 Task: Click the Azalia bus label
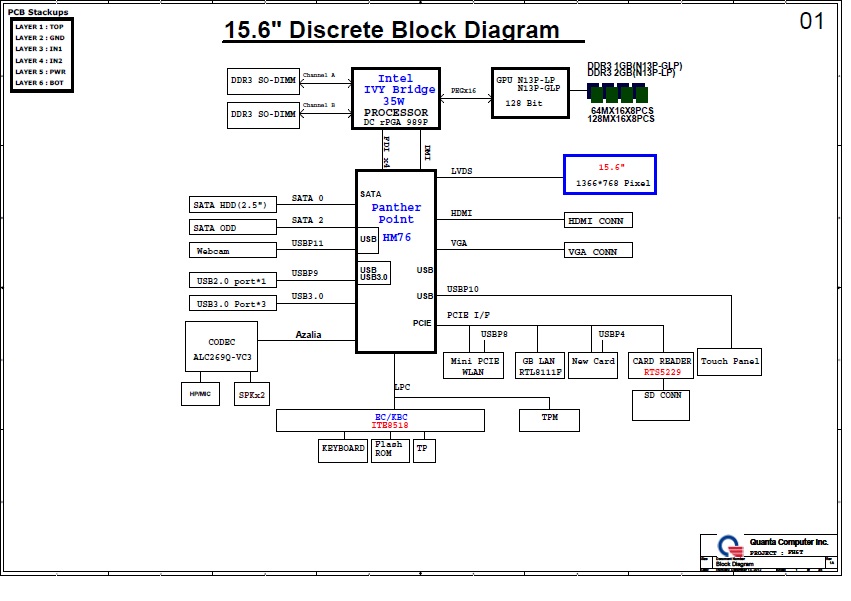308,334
